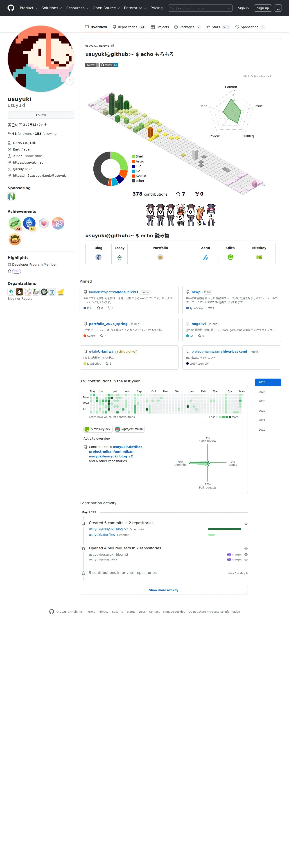Open the Misskey icon link
Screen dimensions: 289x868
pyautogui.click(x=259, y=257)
